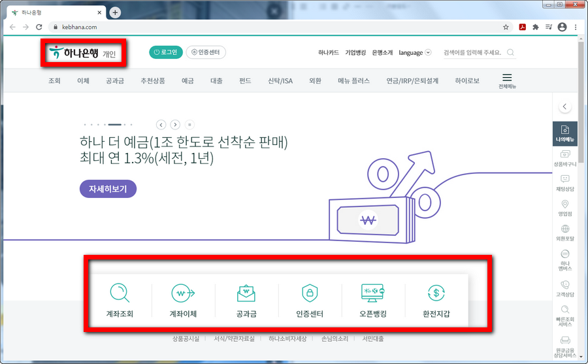Open a new browser tab

[x=115, y=12]
